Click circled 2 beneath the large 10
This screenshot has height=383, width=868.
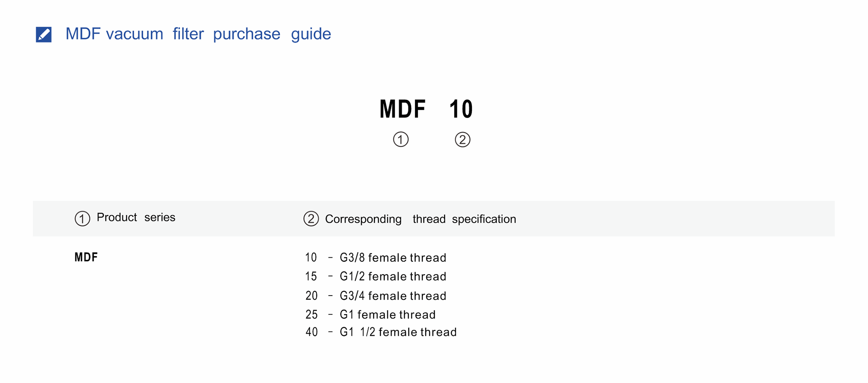462,139
